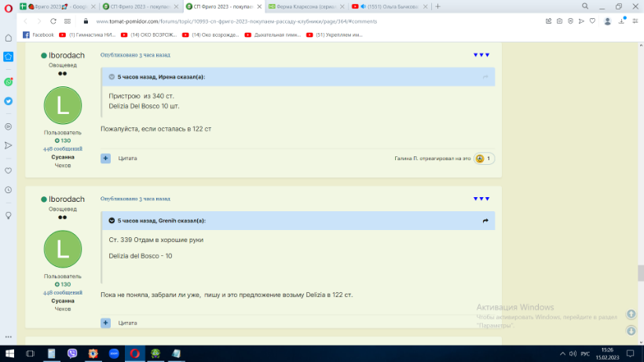
Task: Collapse the quote from Grenih
Action: (112, 221)
